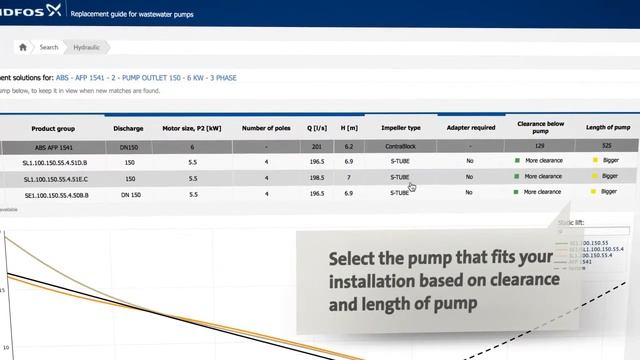Click green clearance indicator for SE1.100.150.55.4.50B.B
Image resolution: width=640 pixels, height=360 pixels.
[x=516, y=192]
